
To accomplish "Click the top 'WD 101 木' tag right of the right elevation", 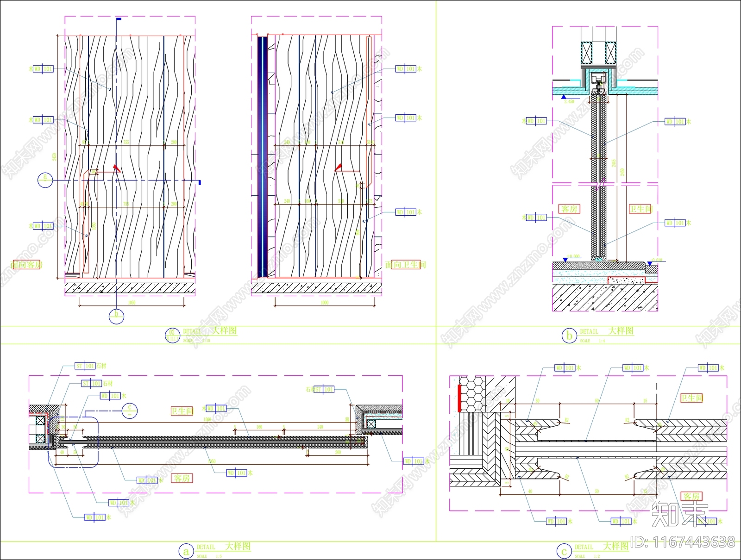I will [409, 69].
